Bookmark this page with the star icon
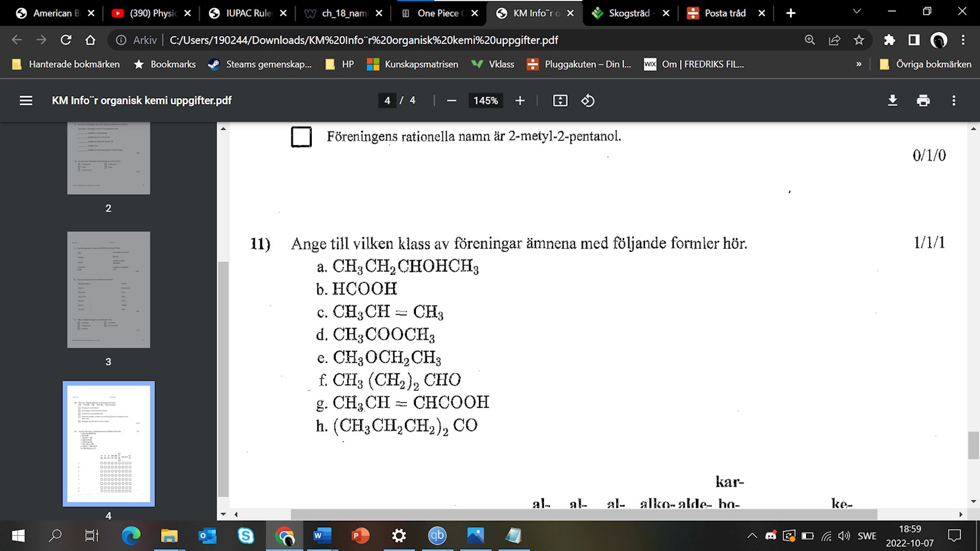 [859, 40]
